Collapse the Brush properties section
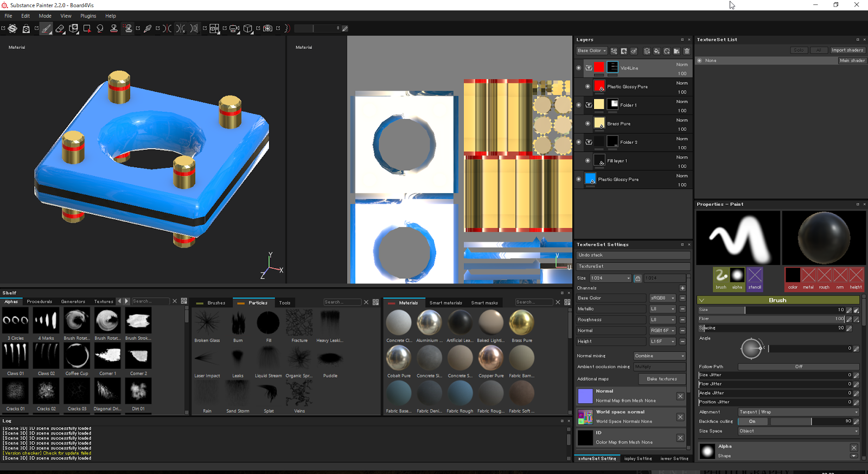868x474 pixels. [x=701, y=300]
